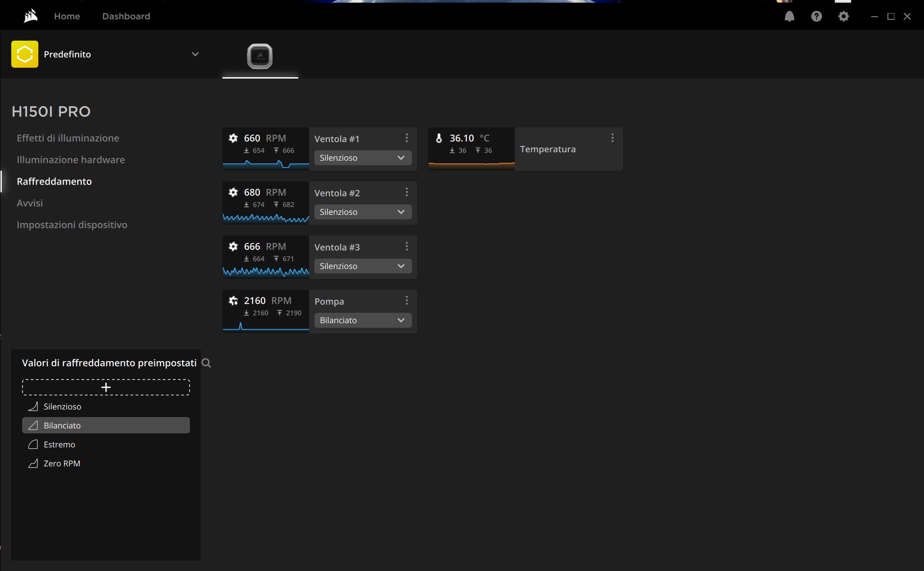Open Ventola #1 three-dot options menu
The height and width of the screenshot is (571, 924).
tap(407, 138)
